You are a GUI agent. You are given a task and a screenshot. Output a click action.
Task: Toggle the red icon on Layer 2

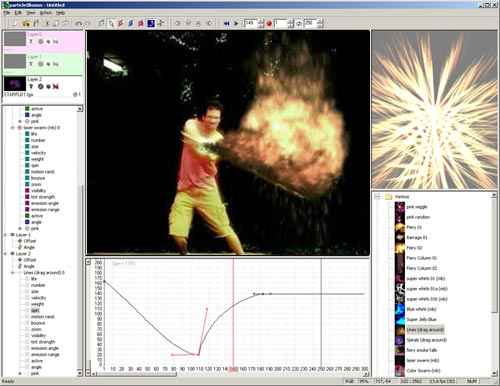pyautogui.click(x=56, y=86)
